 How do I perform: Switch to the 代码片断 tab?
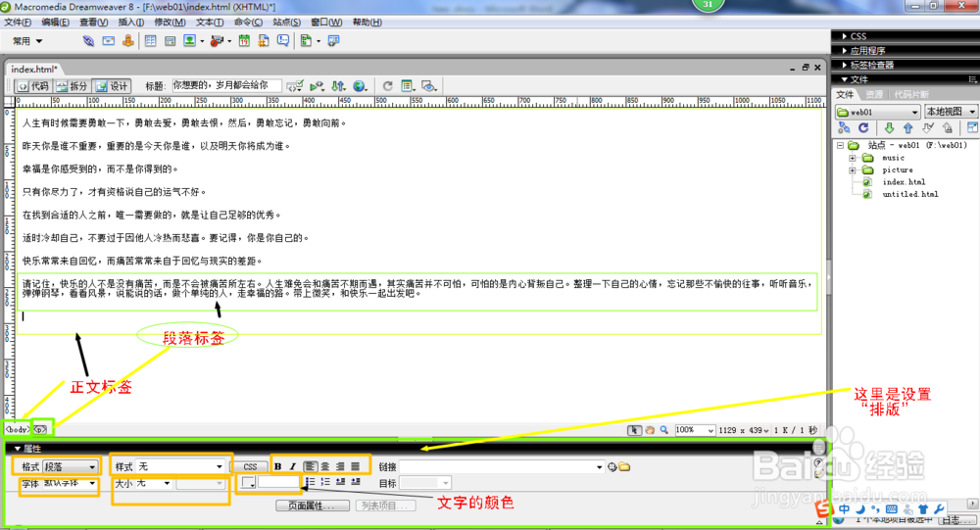(x=910, y=94)
